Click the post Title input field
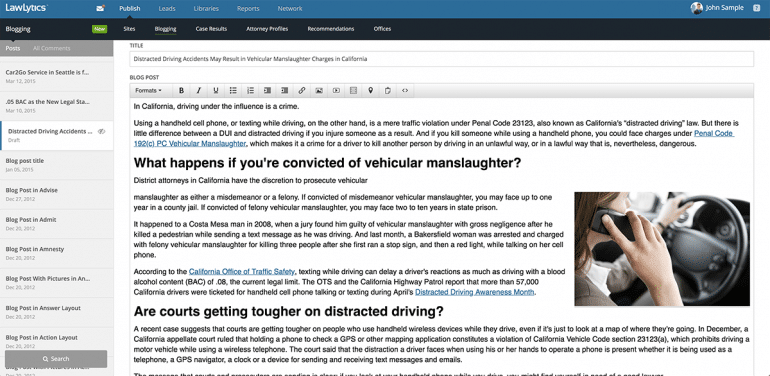 [441, 59]
